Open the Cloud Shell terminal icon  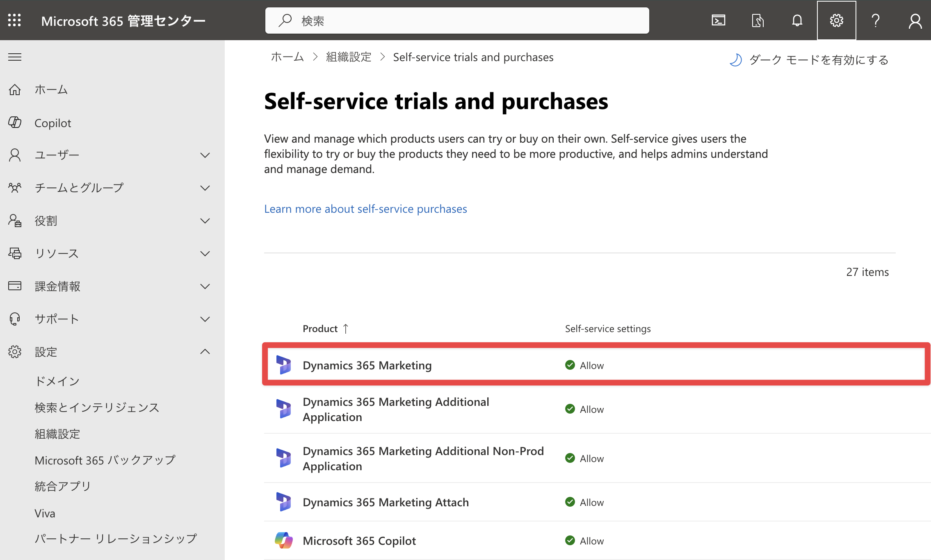tap(718, 20)
